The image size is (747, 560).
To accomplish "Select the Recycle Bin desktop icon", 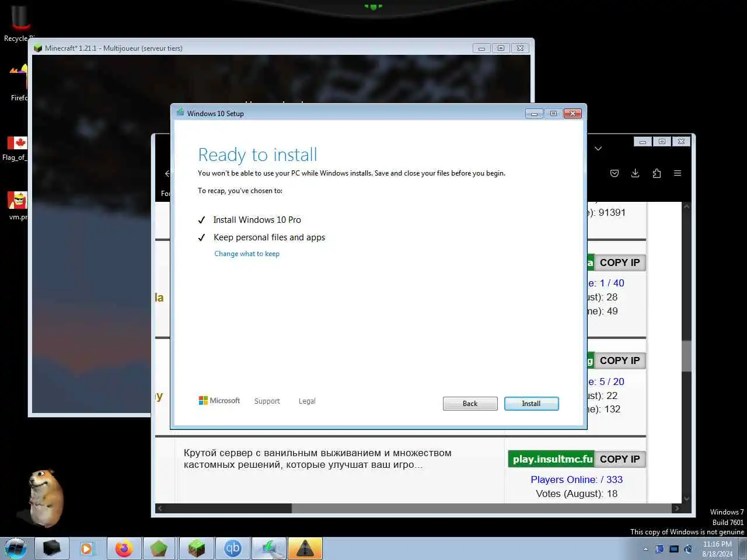I will coord(19,23).
